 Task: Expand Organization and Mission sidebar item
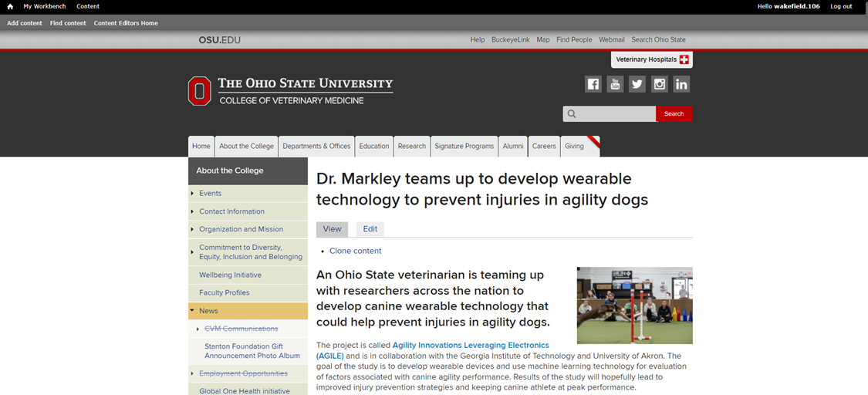click(192, 229)
